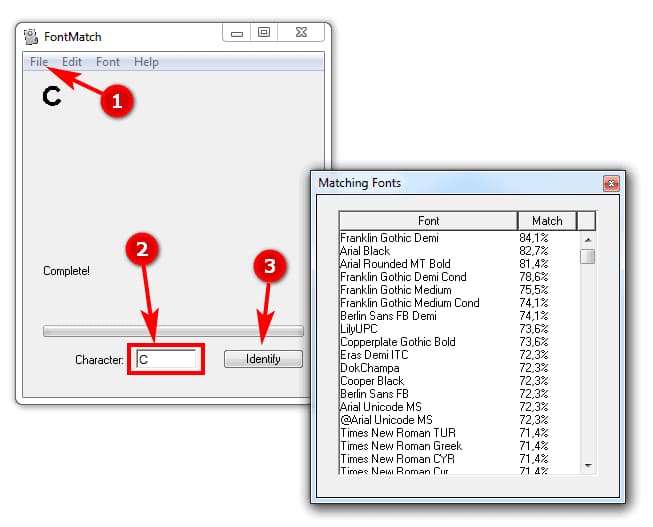Click the Identify button
The image size is (653, 527).
tap(263, 359)
